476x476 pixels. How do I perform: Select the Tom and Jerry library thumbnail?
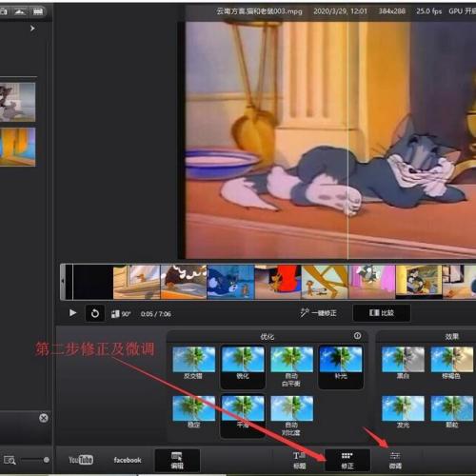click(17, 102)
